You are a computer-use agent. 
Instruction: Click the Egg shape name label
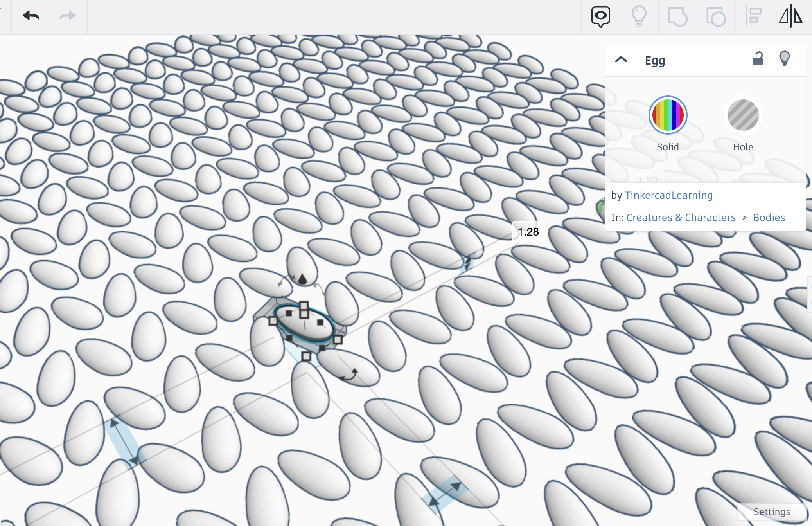point(655,61)
